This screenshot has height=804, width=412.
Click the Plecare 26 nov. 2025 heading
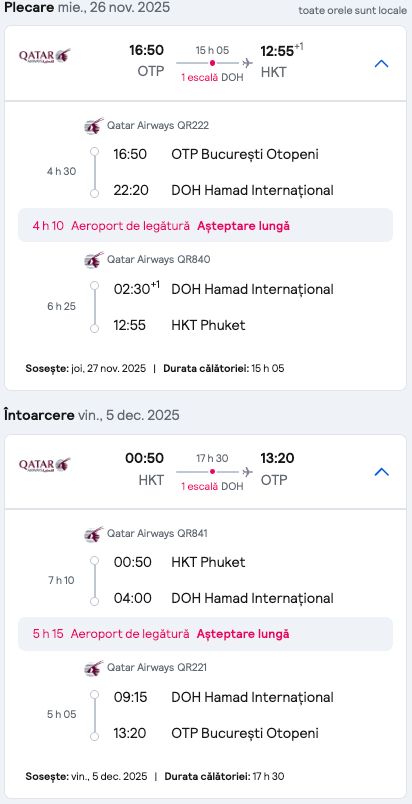pyautogui.click(x=87, y=8)
